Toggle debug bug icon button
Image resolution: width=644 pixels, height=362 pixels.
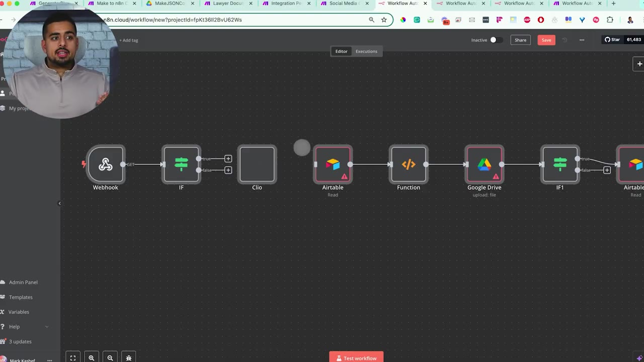pyautogui.click(x=129, y=358)
